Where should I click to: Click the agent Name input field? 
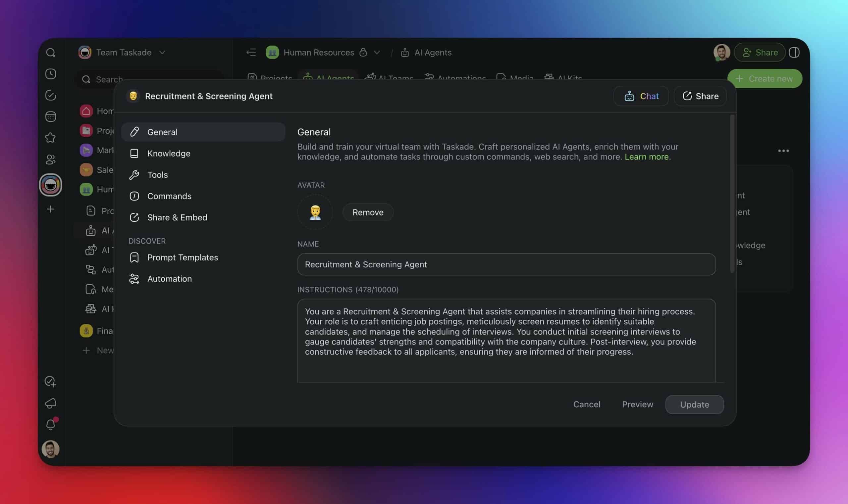tap(506, 264)
